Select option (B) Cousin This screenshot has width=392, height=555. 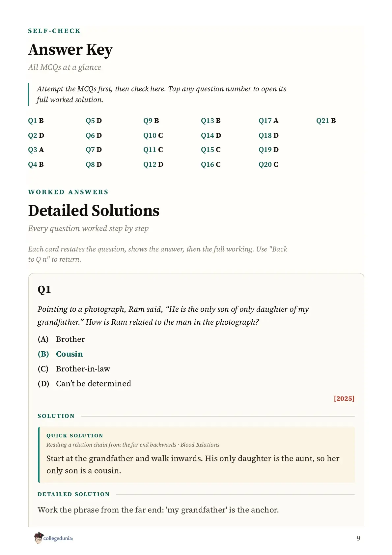pyautogui.click(x=60, y=354)
